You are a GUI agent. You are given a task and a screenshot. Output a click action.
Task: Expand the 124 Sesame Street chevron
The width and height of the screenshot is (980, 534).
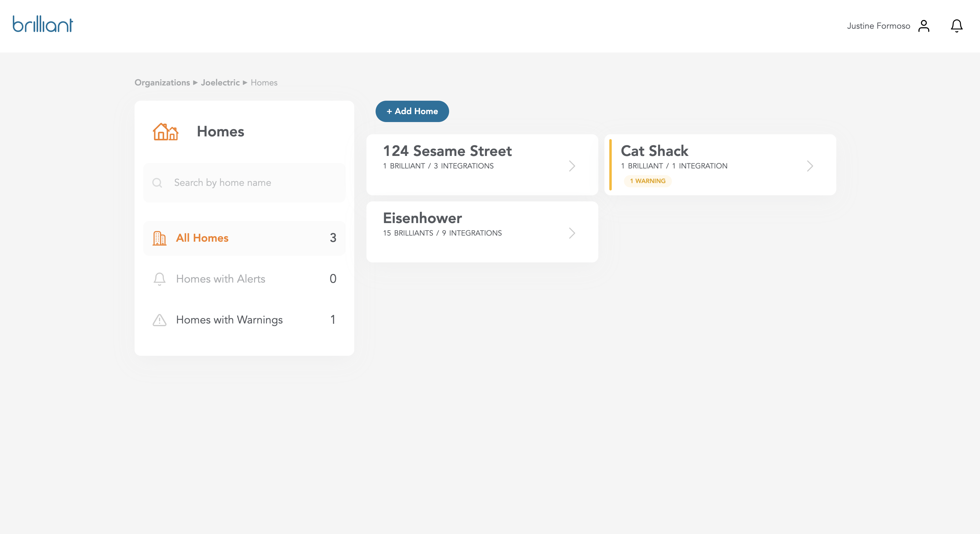572,166
